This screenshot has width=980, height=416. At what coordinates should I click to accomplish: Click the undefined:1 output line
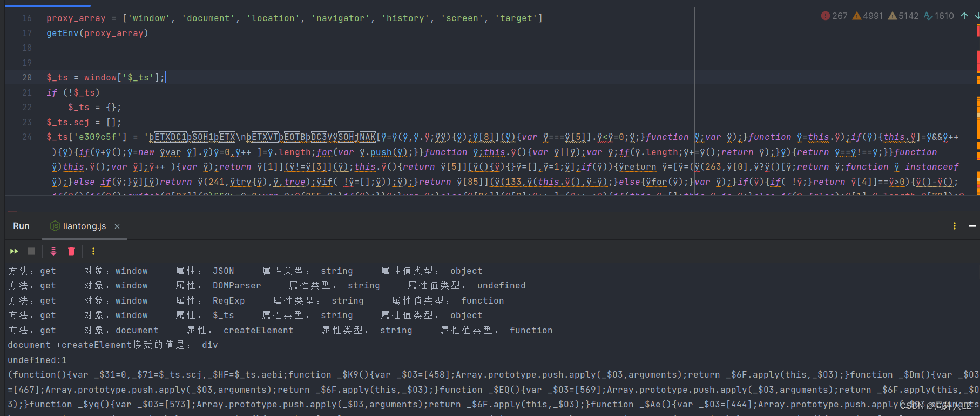[x=37, y=360]
